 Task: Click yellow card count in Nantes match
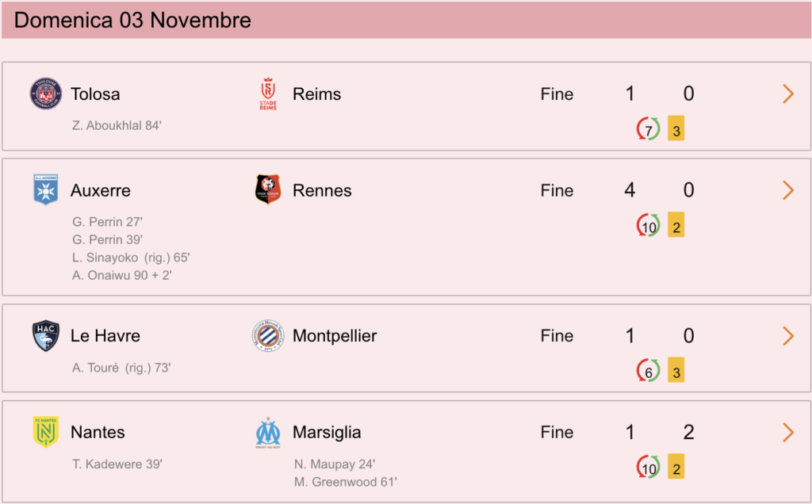point(676,466)
